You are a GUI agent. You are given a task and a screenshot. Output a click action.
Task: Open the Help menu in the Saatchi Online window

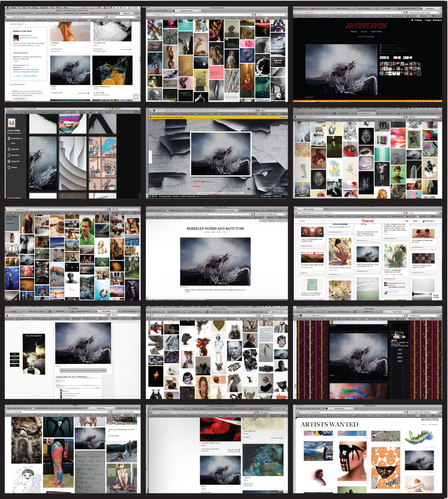click(x=65, y=7)
